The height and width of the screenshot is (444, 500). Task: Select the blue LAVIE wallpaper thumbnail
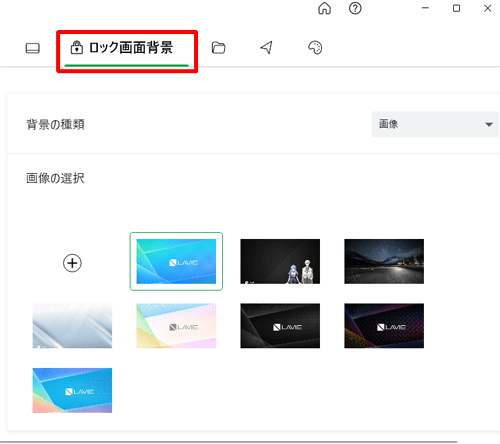[176, 261]
